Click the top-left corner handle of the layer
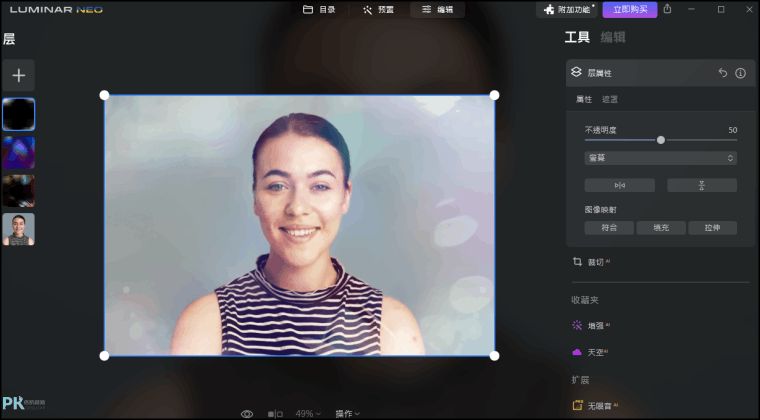The width and height of the screenshot is (760, 420). point(104,95)
